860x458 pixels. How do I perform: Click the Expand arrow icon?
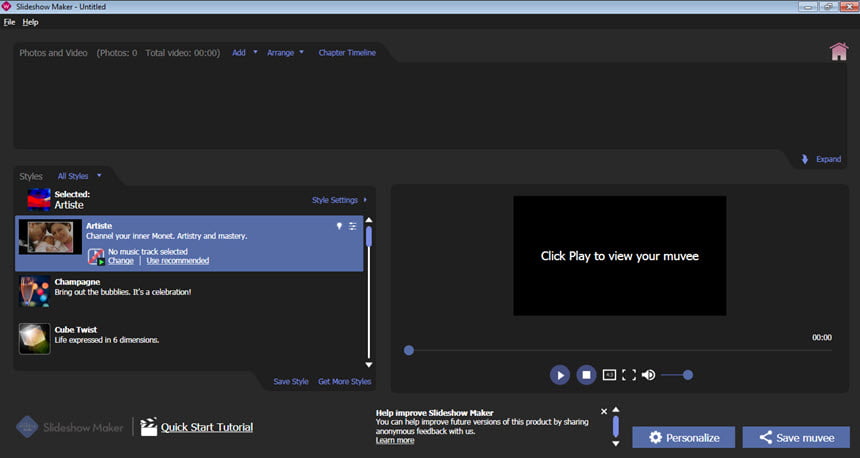[x=805, y=159]
